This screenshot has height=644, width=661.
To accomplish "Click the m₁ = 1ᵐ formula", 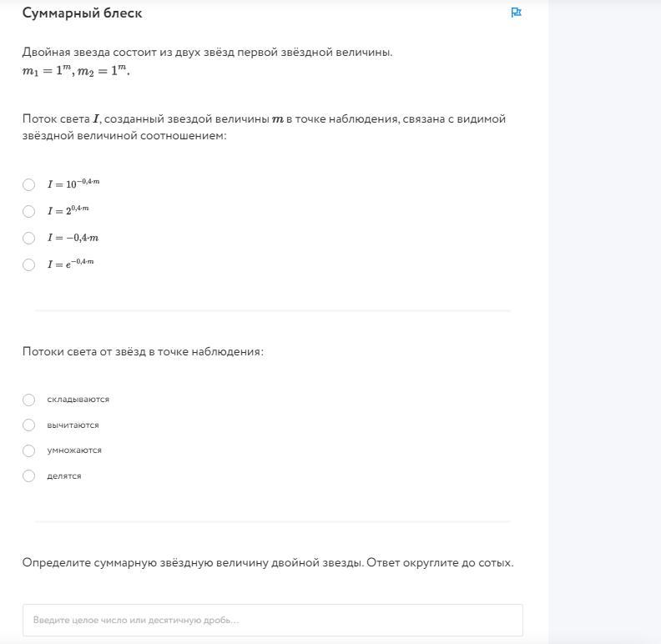I will click(46, 71).
